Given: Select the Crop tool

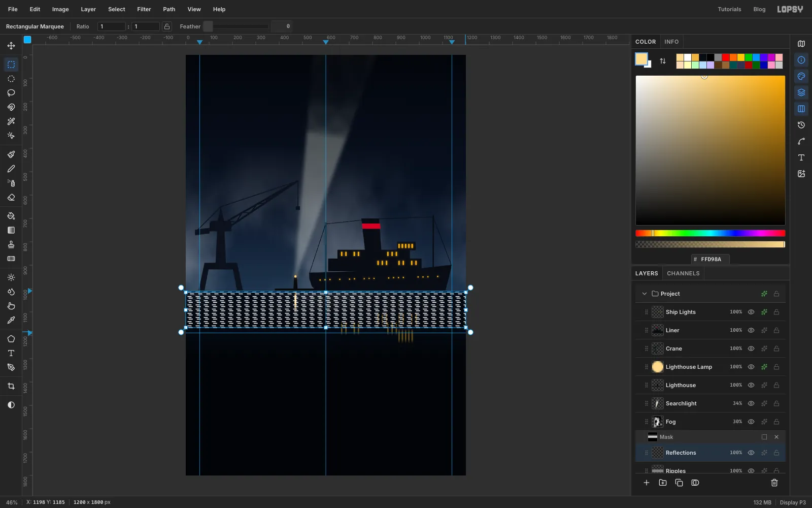Looking at the screenshot, I should (x=11, y=386).
